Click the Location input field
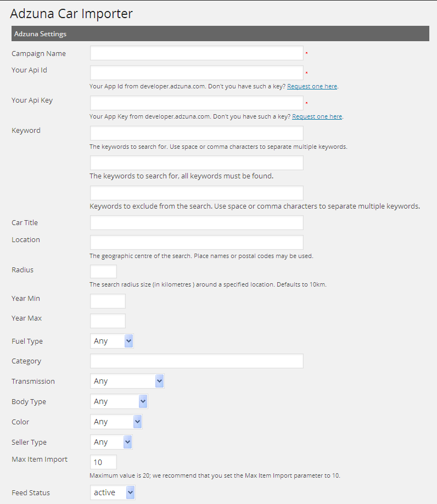The image size is (437, 504). (x=197, y=243)
